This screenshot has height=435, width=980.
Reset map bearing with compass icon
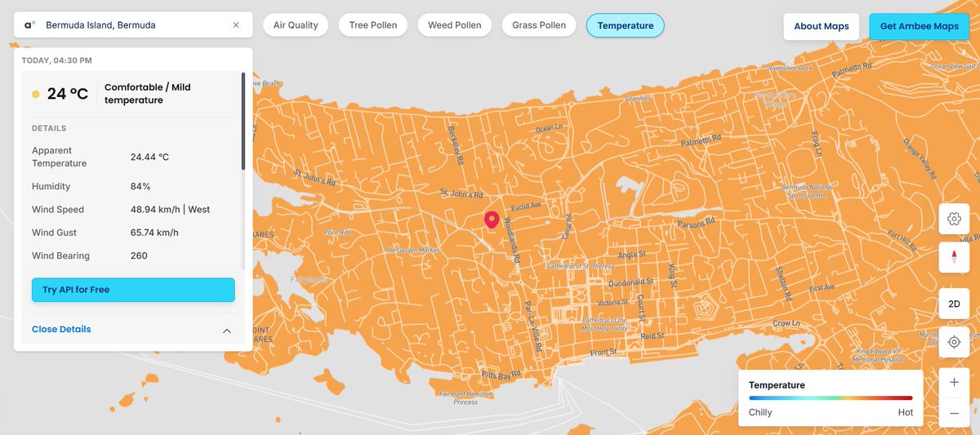954,257
